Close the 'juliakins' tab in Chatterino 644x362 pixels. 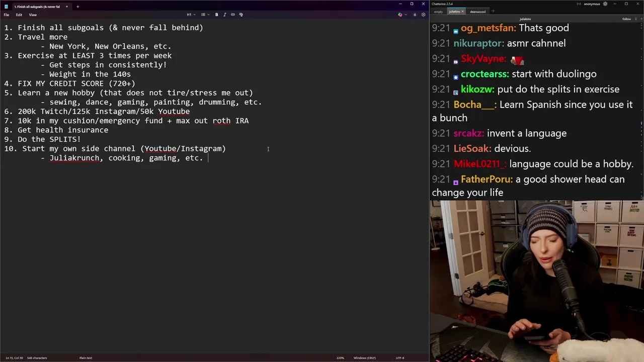pyautogui.click(x=462, y=12)
